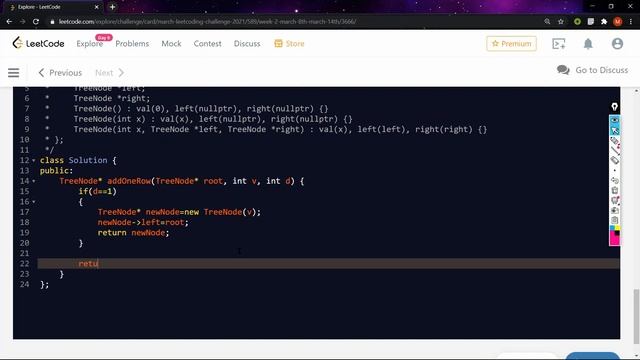Click the LeetCode logo

tap(38, 43)
